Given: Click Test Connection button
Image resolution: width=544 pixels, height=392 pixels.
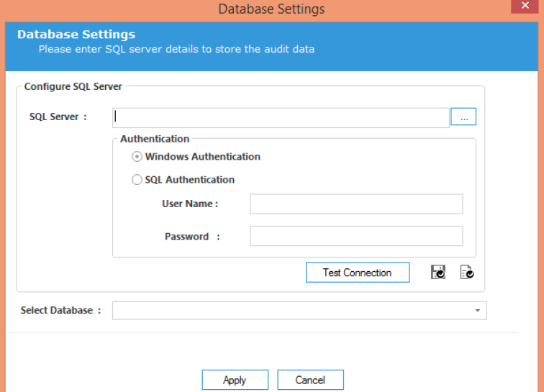Looking at the screenshot, I should pos(358,273).
